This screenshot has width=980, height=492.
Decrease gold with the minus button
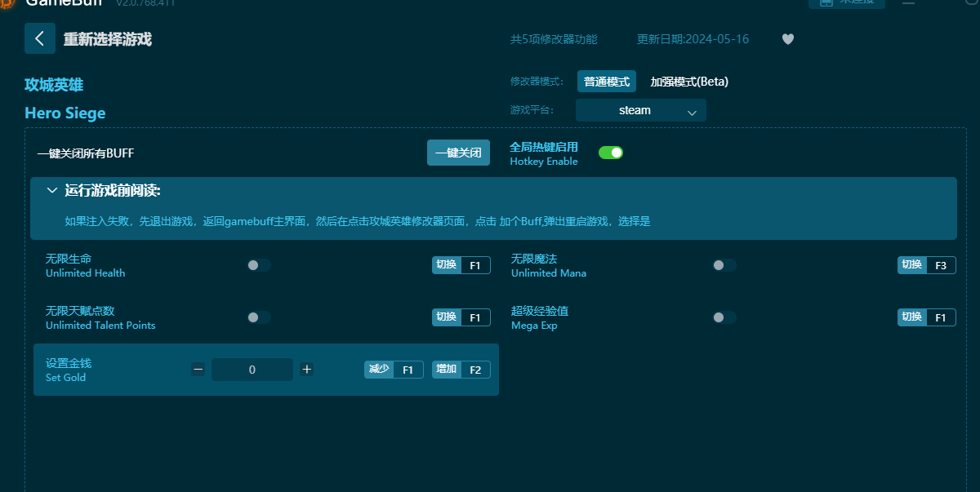coord(198,370)
